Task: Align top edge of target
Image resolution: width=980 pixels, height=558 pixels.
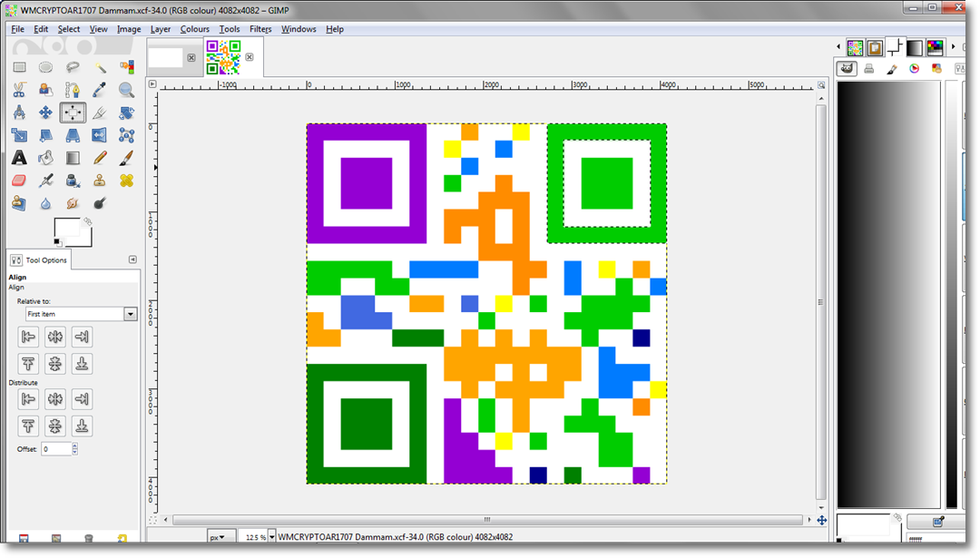Action: click(x=28, y=364)
